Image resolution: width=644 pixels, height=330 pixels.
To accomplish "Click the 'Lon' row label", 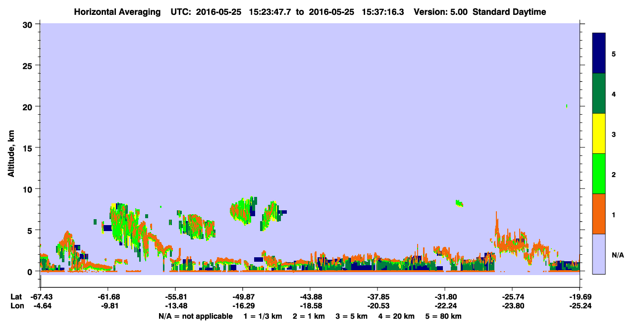I will point(16,306).
